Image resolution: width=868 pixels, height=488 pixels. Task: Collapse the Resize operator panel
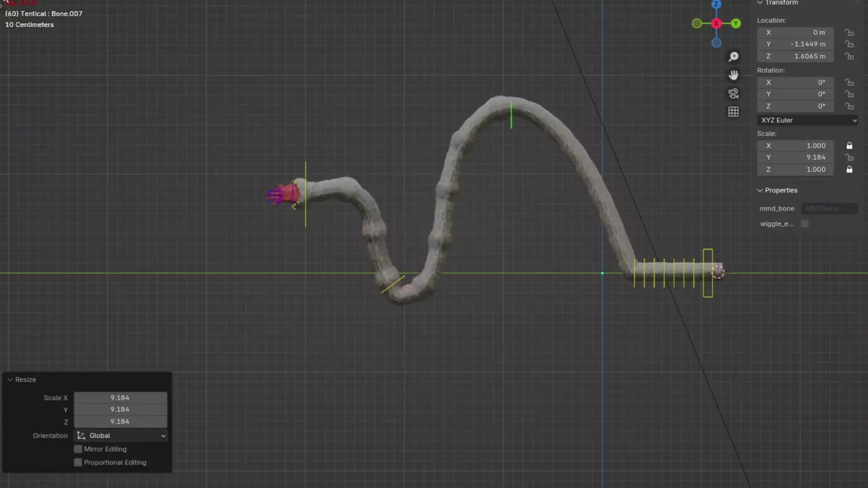point(10,380)
